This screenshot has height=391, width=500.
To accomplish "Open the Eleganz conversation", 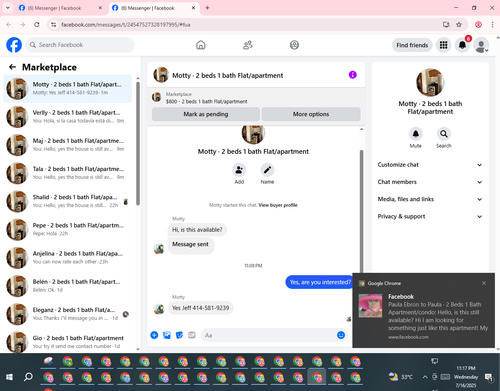I will pyautogui.click(x=68, y=314).
